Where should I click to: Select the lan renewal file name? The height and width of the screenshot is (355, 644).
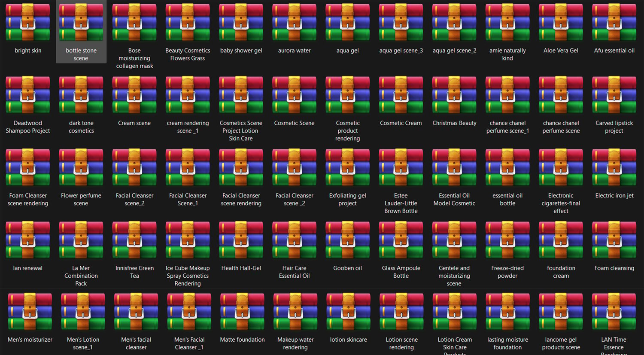(28, 268)
